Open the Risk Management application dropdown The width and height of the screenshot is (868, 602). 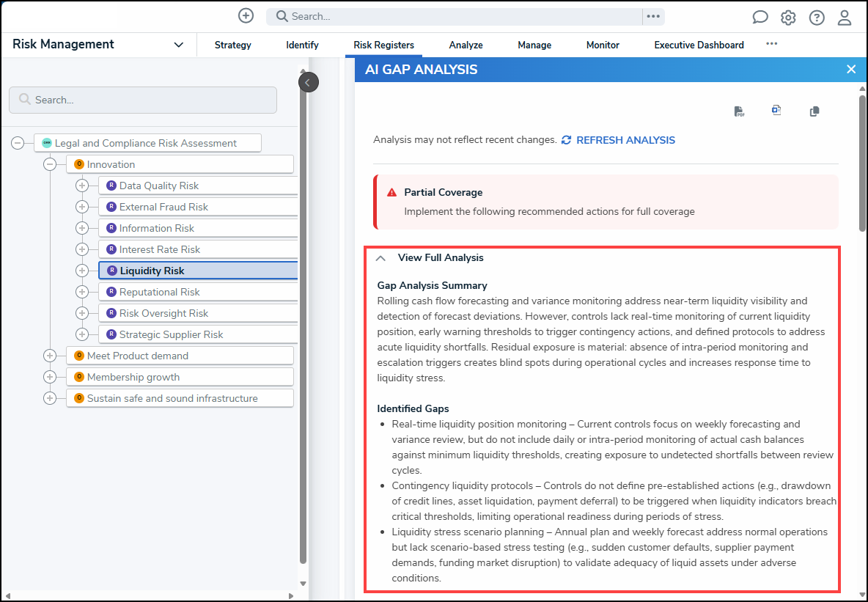[178, 45]
